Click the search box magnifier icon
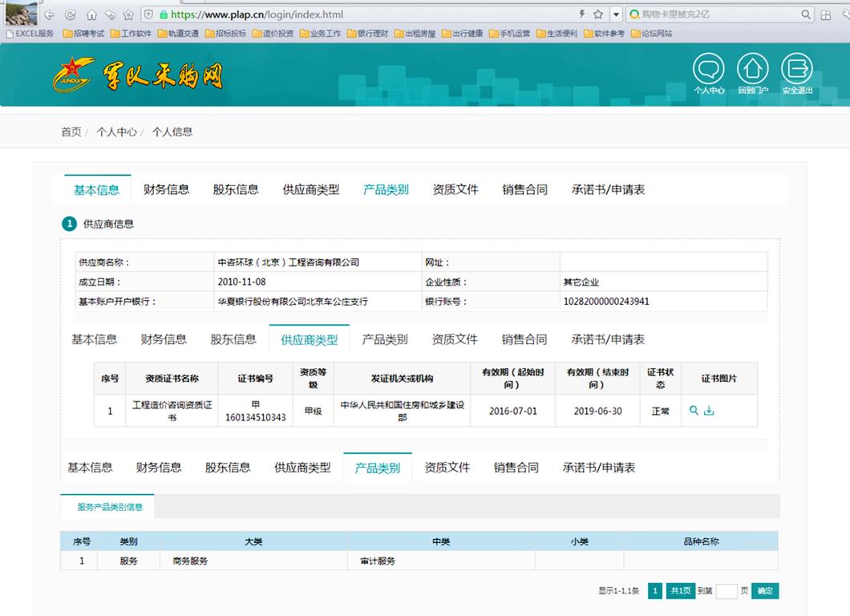850x616 pixels. pyautogui.click(x=807, y=14)
